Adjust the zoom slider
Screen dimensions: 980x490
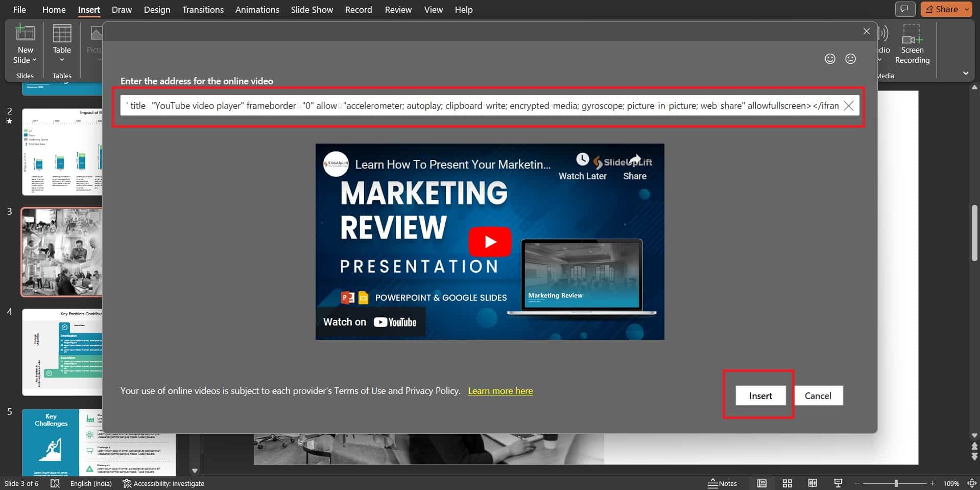[x=896, y=483]
